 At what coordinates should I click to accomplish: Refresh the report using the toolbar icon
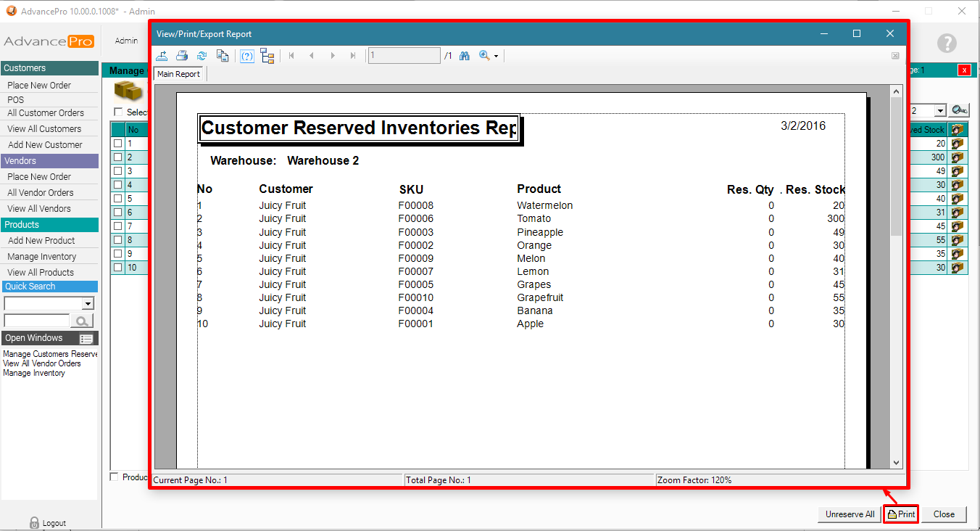(202, 56)
